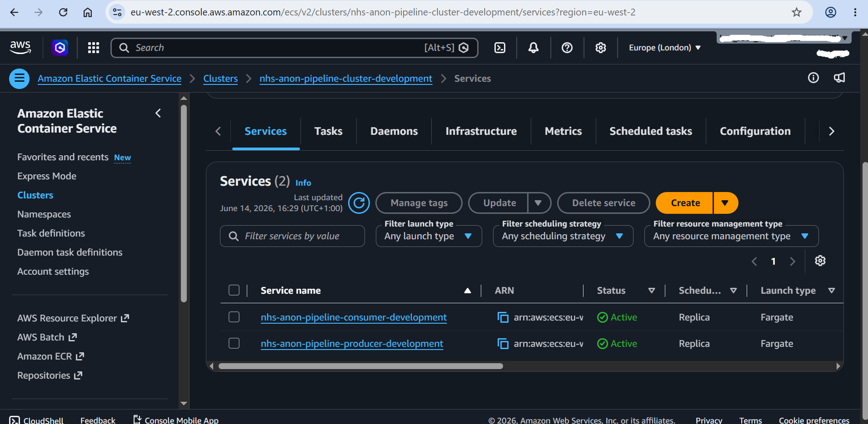Select all services checkbox in header

pyautogui.click(x=234, y=290)
